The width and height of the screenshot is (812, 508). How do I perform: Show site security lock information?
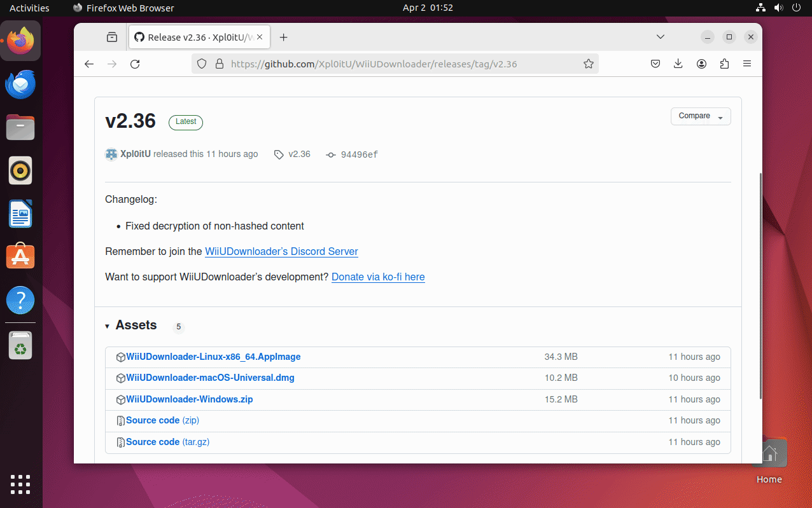(x=220, y=64)
